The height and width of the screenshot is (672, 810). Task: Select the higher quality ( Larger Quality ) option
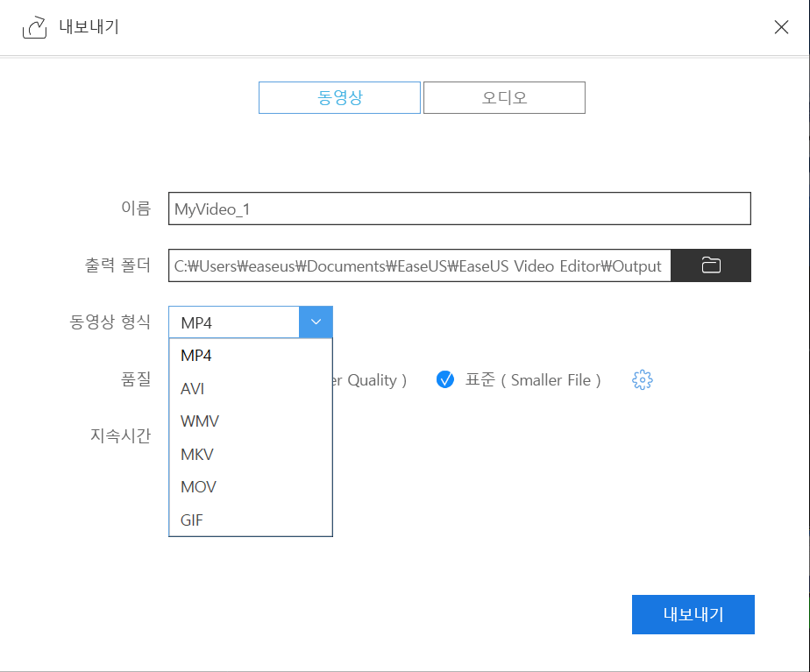pos(368,379)
